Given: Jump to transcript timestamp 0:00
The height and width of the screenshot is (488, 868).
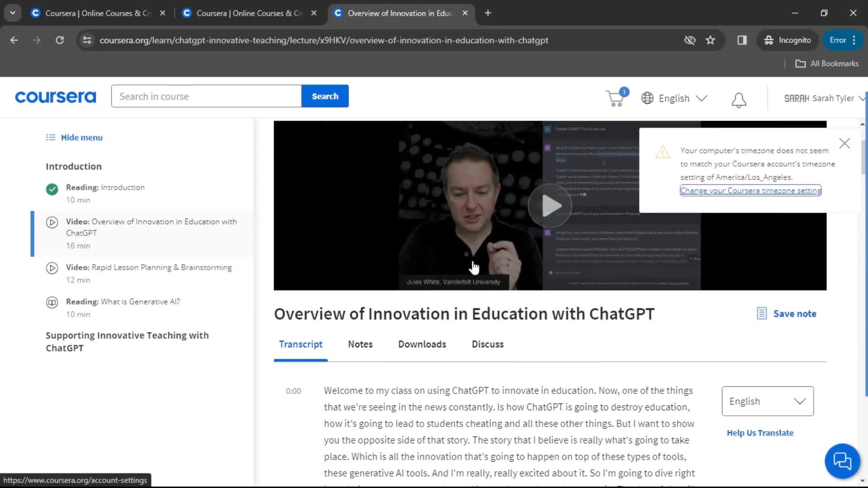Looking at the screenshot, I should coord(293,391).
